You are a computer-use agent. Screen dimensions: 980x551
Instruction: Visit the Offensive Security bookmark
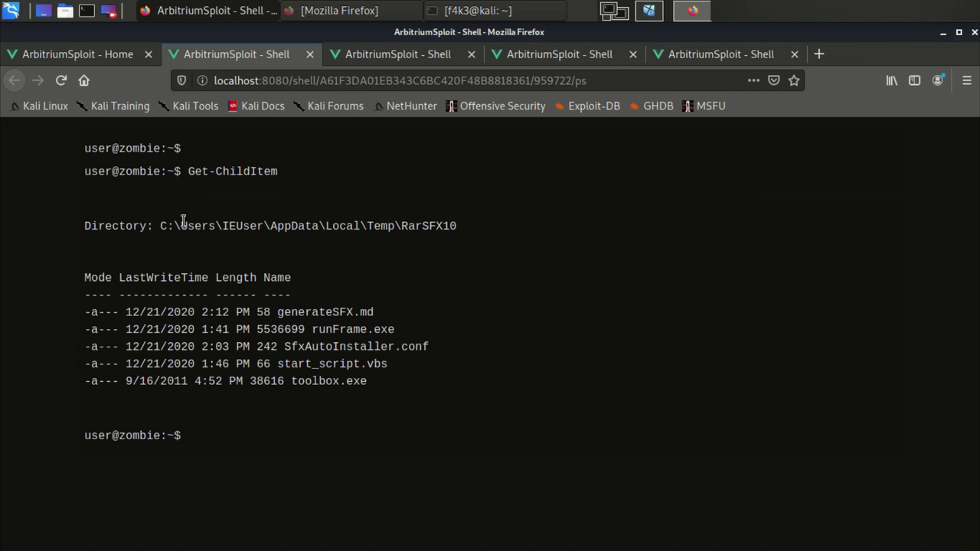pos(502,106)
